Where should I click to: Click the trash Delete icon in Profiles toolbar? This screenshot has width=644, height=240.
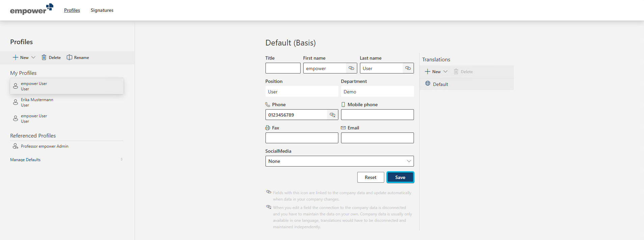pos(44,57)
